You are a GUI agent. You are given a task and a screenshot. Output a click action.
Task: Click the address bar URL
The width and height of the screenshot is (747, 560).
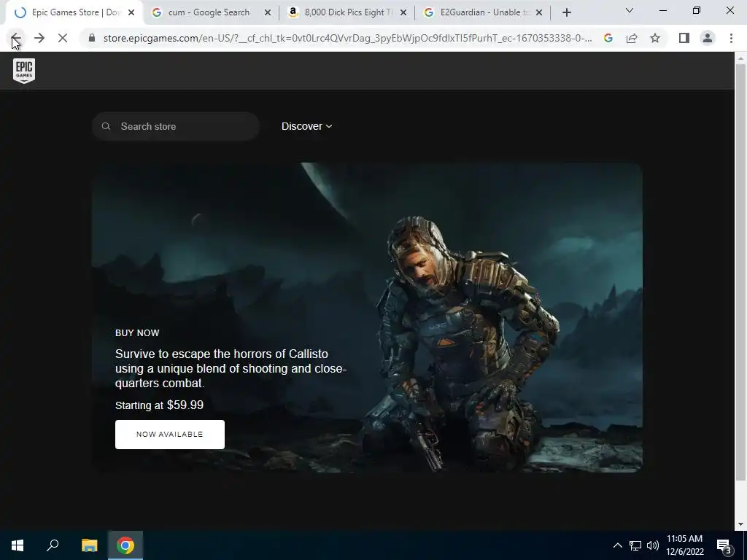[348, 38]
